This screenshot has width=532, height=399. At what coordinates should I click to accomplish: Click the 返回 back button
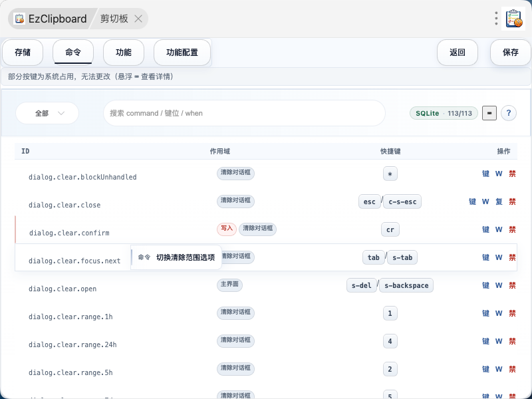tap(458, 53)
